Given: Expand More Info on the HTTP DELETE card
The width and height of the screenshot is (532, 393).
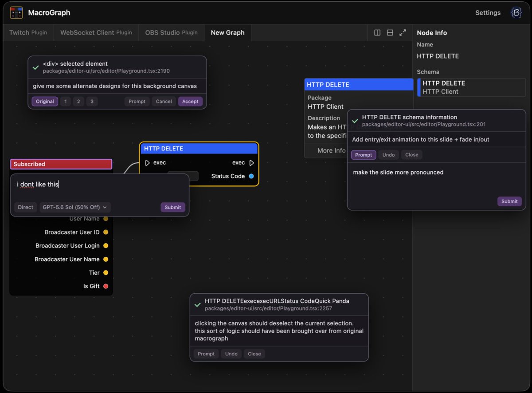Looking at the screenshot, I should (332, 150).
